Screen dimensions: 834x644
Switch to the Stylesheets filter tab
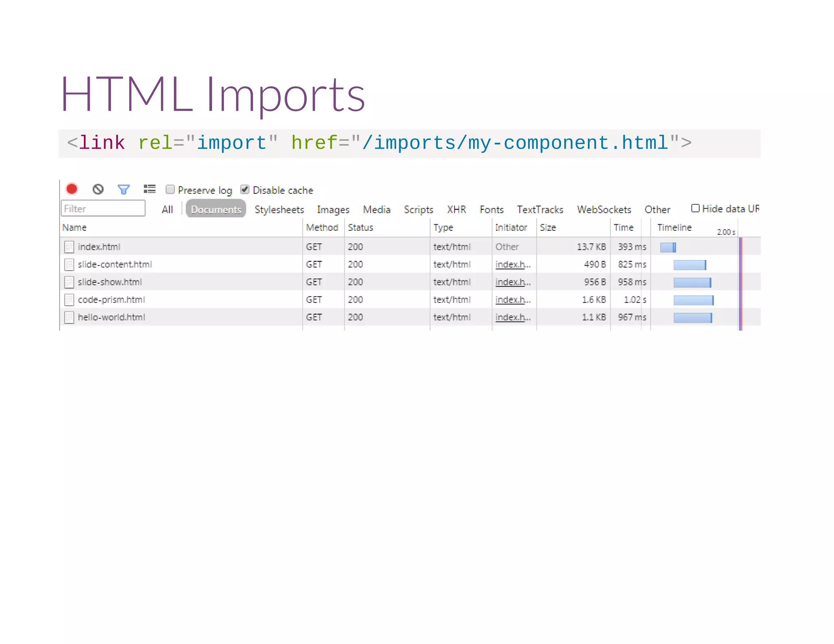[279, 210]
